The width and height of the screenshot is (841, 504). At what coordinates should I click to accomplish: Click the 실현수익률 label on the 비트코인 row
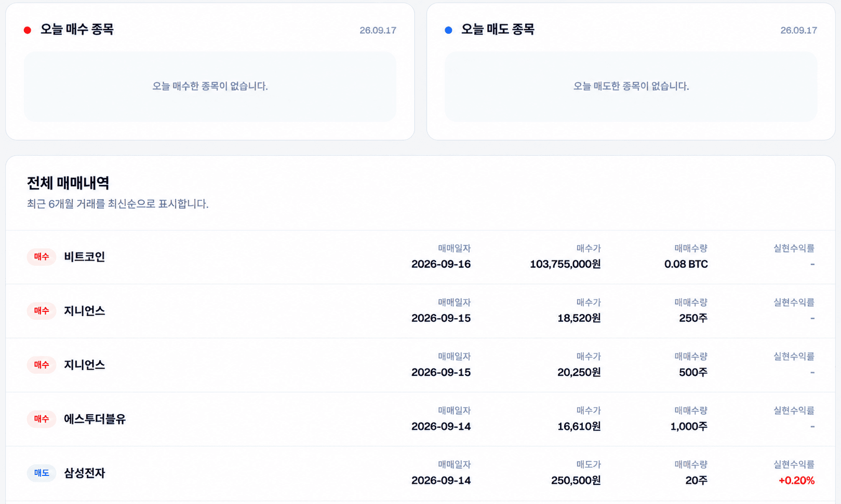(x=794, y=249)
